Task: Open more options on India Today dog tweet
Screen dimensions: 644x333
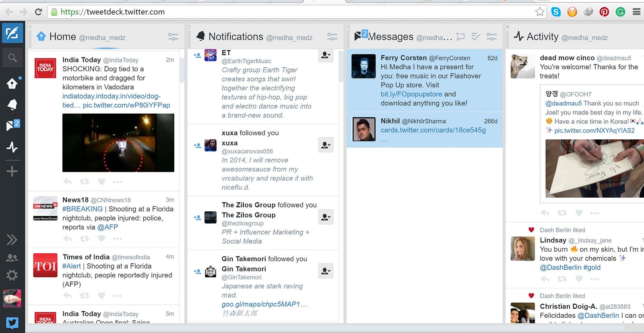Action: (x=117, y=182)
